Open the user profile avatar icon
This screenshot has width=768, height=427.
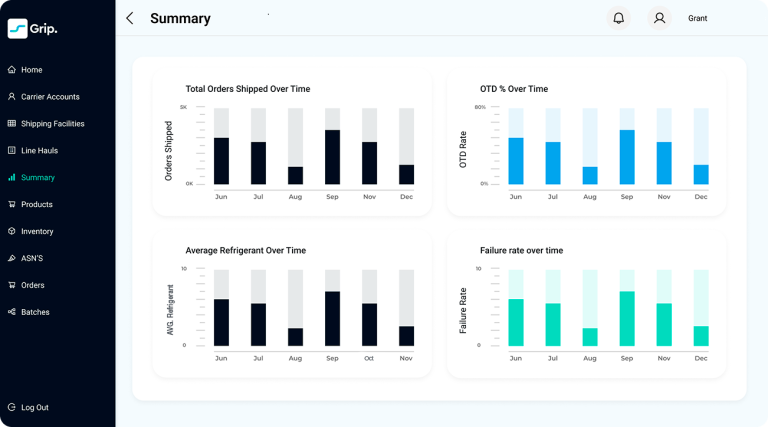coord(659,18)
